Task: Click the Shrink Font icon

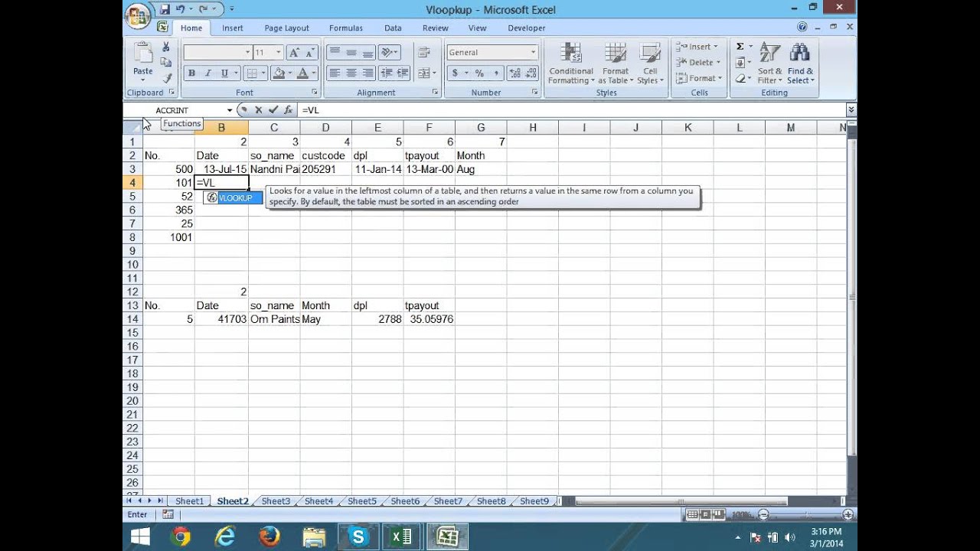Action: point(310,53)
